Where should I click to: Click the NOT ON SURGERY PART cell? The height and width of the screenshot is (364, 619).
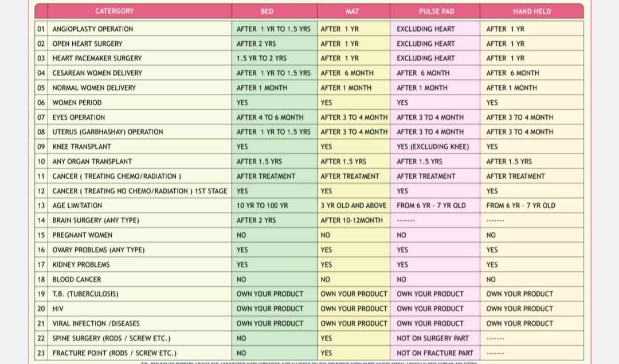coord(433,338)
